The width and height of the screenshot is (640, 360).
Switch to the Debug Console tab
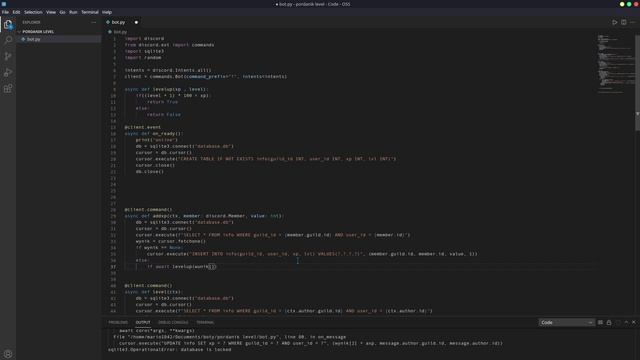[173, 322]
